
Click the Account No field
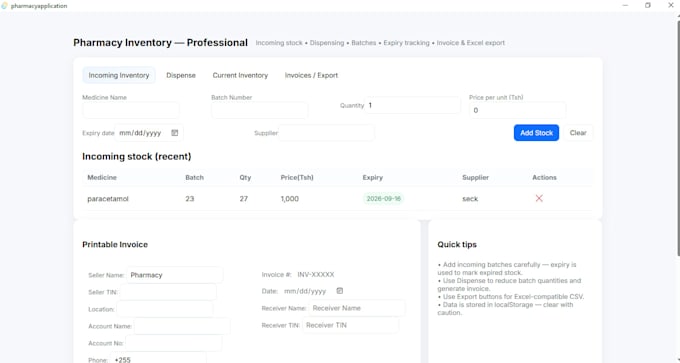174,343
